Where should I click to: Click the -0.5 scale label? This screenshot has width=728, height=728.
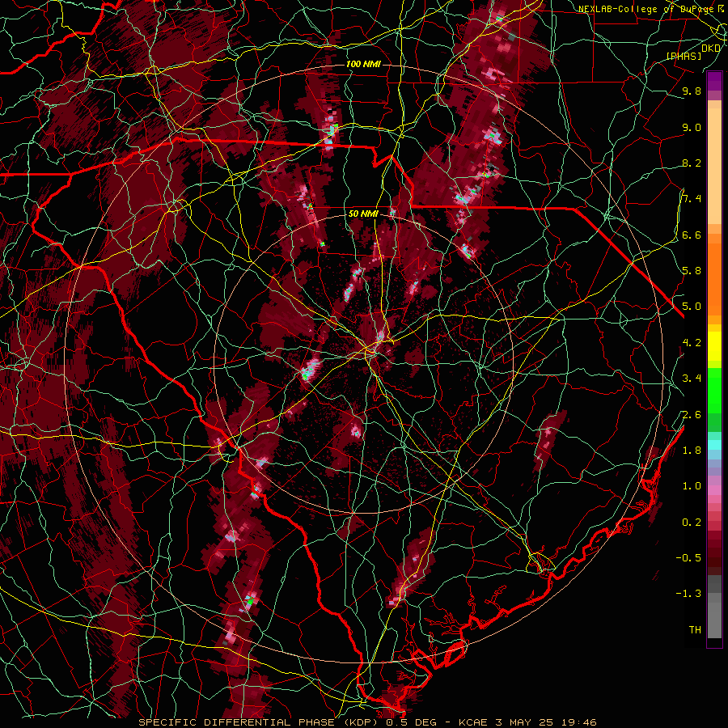point(688,558)
